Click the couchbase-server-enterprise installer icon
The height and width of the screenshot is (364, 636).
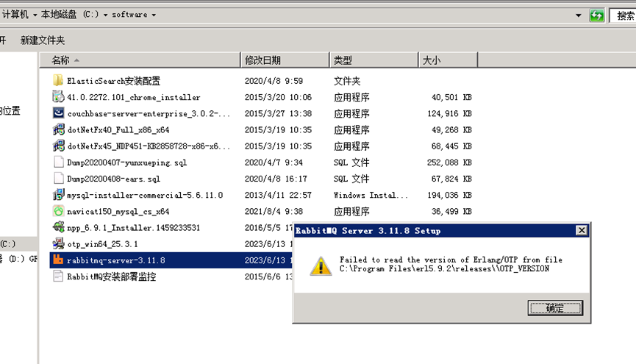(58, 113)
